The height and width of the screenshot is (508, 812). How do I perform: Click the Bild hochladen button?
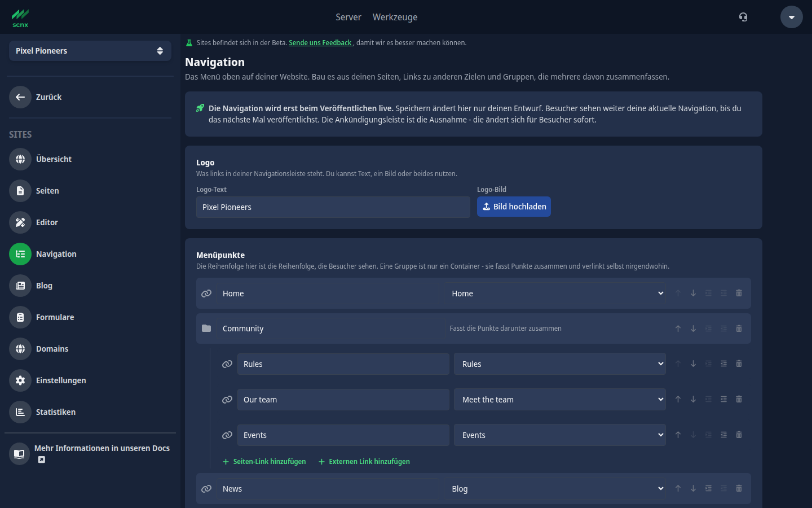point(514,207)
